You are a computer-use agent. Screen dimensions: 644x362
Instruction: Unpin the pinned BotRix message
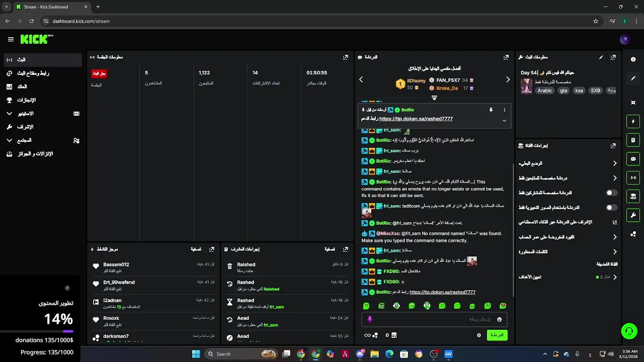pyautogui.click(x=491, y=110)
